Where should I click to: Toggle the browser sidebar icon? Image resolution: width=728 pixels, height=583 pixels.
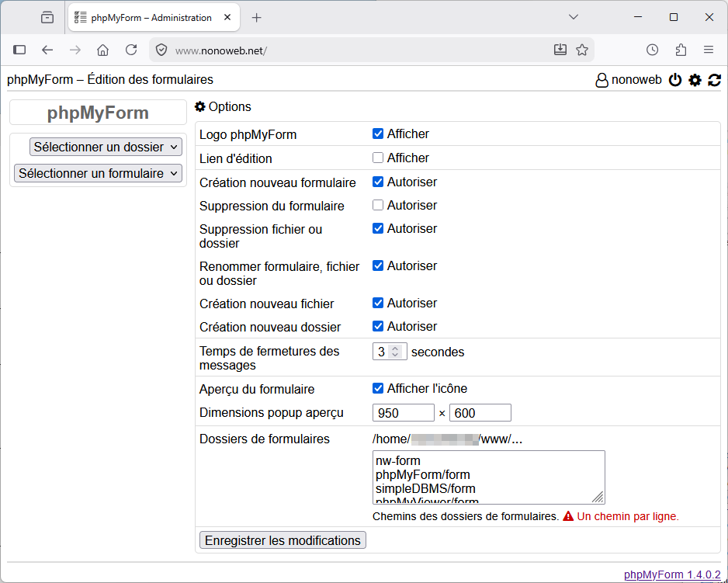(x=19, y=50)
